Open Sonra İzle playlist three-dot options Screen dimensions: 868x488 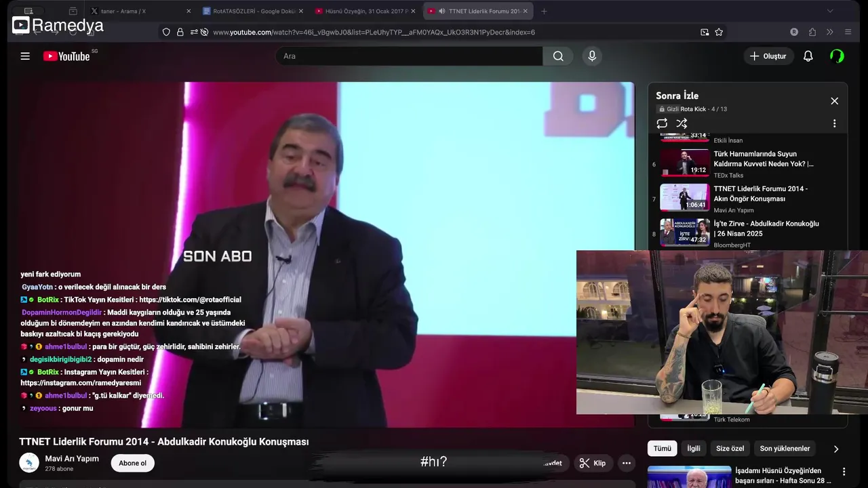pyautogui.click(x=834, y=123)
